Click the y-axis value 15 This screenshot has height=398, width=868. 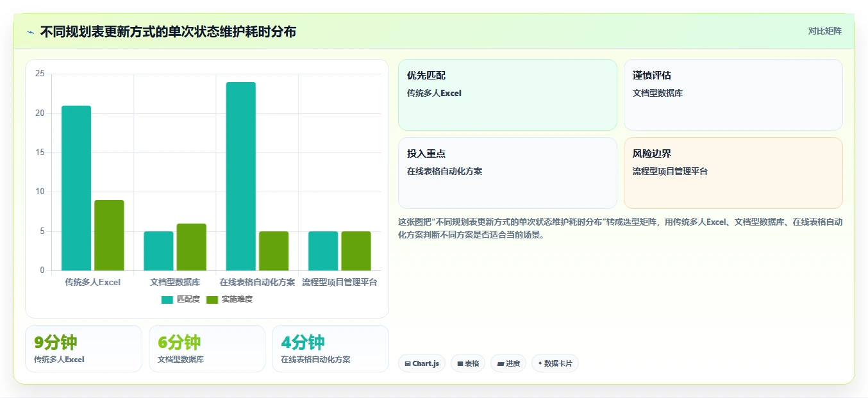click(x=40, y=153)
